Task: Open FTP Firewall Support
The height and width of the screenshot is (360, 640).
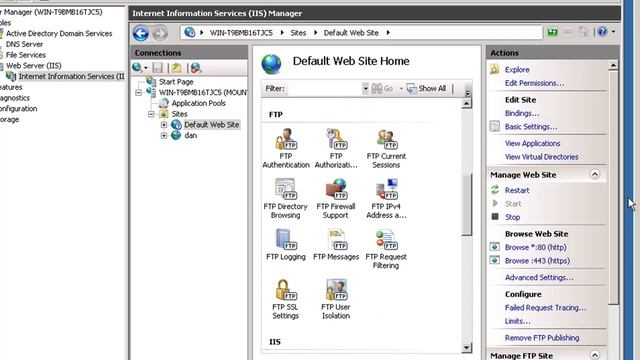Action: click(x=336, y=199)
